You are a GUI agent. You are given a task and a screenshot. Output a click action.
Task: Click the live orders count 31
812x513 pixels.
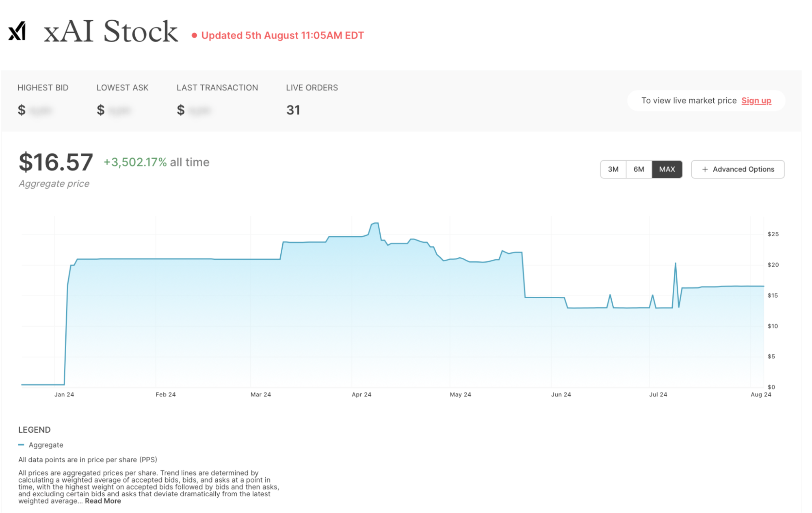coord(293,110)
